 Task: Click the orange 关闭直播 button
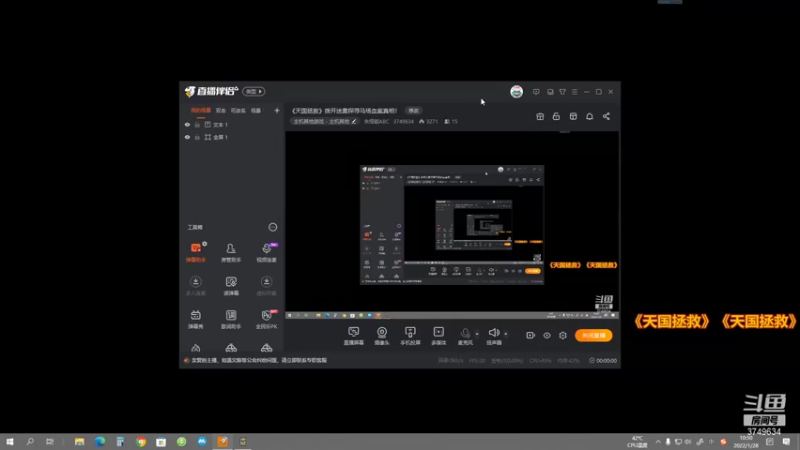coord(593,335)
